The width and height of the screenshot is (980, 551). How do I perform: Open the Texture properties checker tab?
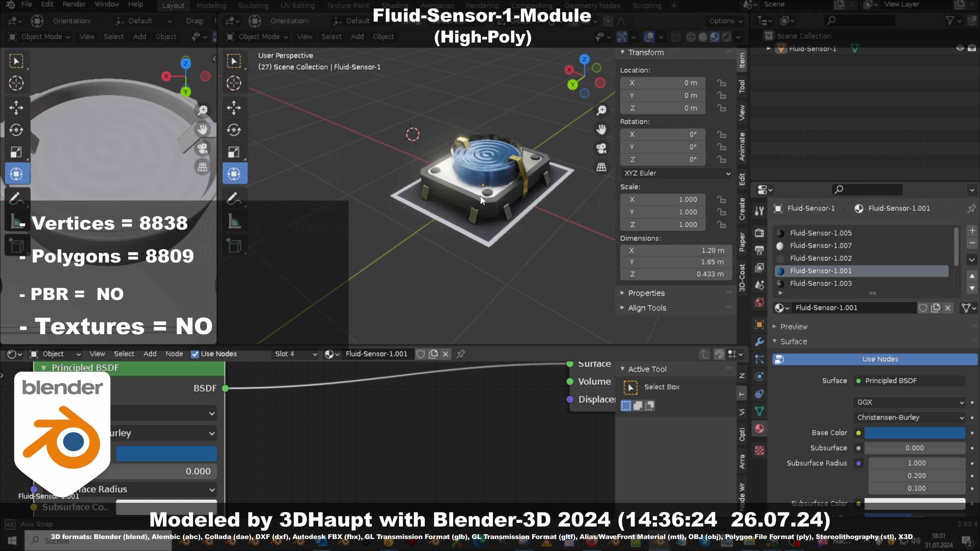pos(759,450)
